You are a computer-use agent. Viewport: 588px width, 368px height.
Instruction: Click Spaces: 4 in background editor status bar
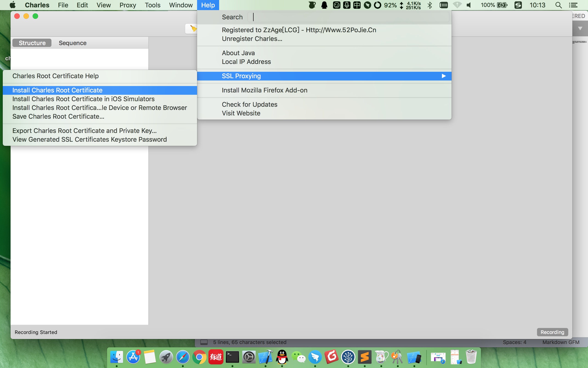514,342
